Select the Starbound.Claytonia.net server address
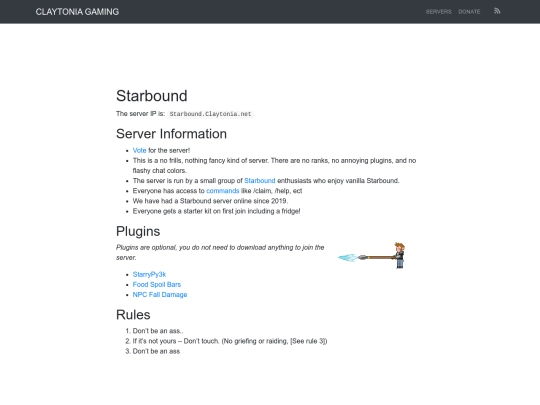 [210, 114]
